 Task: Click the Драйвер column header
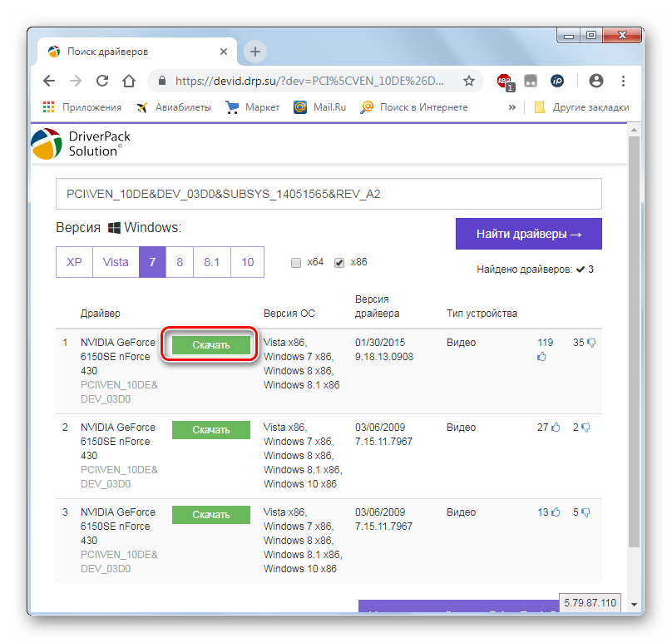coord(101,314)
